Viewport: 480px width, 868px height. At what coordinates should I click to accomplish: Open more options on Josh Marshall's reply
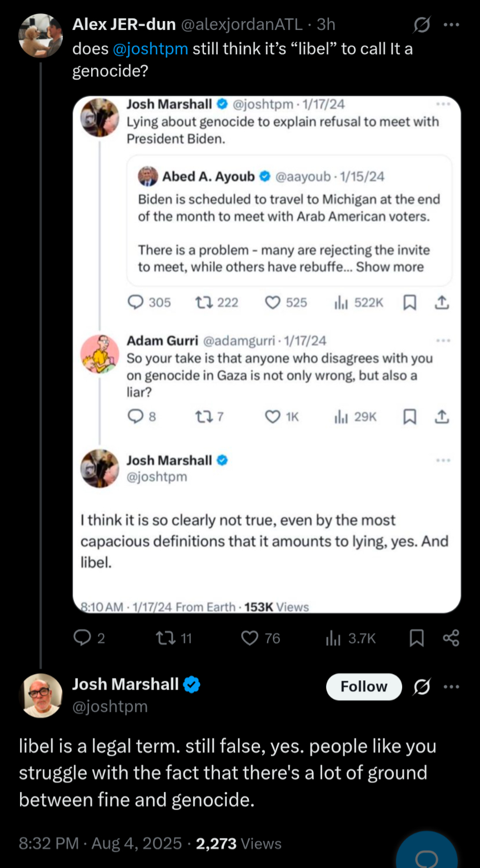point(452,687)
